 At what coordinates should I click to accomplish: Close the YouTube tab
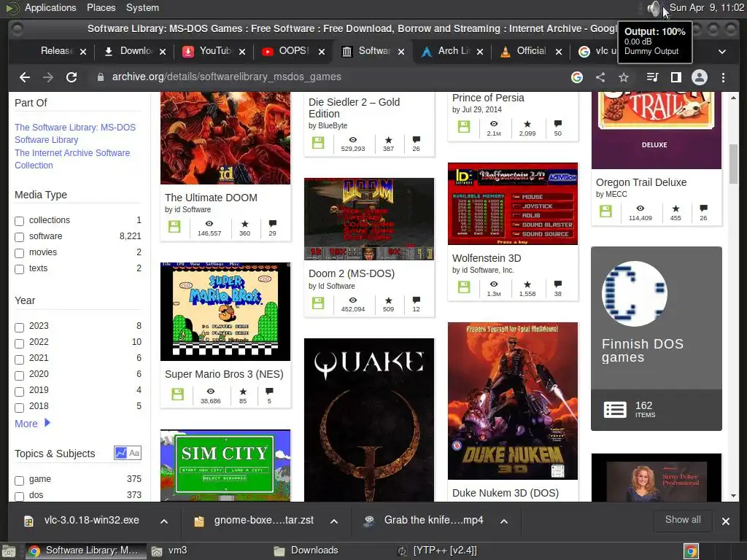(x=242, y=52)
